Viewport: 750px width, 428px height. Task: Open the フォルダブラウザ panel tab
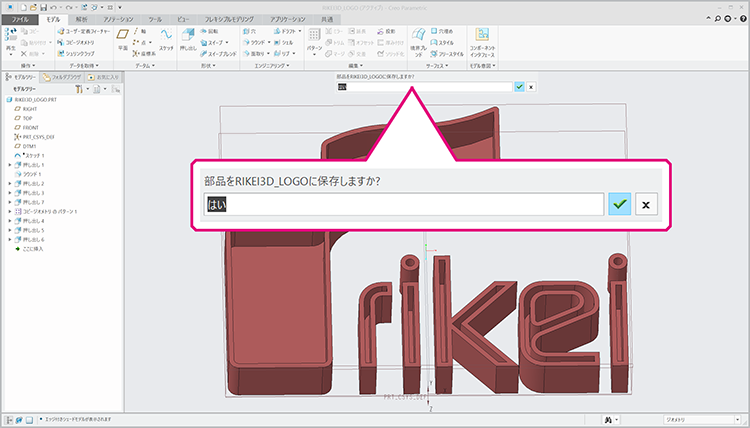pyautogui.click(x=70, y=76)
